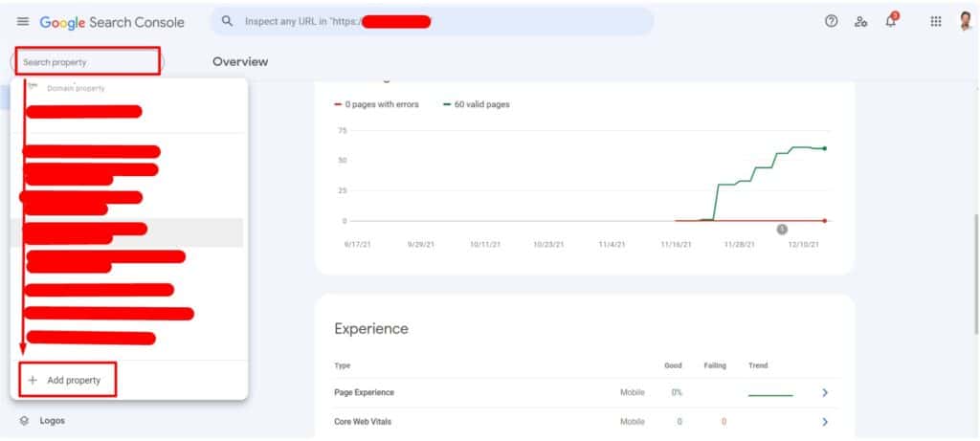Image resolution: width=980 pixels, height=441 pixels.
Task: Click the Trend column header
Action: click(x=758, y=365)
